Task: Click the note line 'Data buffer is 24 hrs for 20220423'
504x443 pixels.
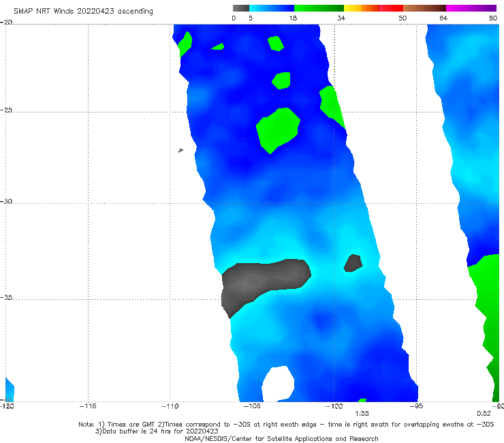Action: pos(157,431)
